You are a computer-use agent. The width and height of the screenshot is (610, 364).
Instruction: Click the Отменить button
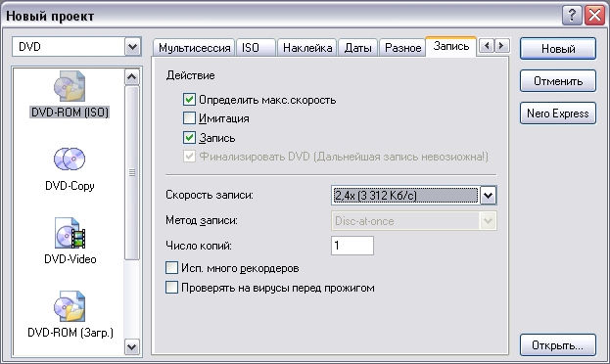coord(558,81)
